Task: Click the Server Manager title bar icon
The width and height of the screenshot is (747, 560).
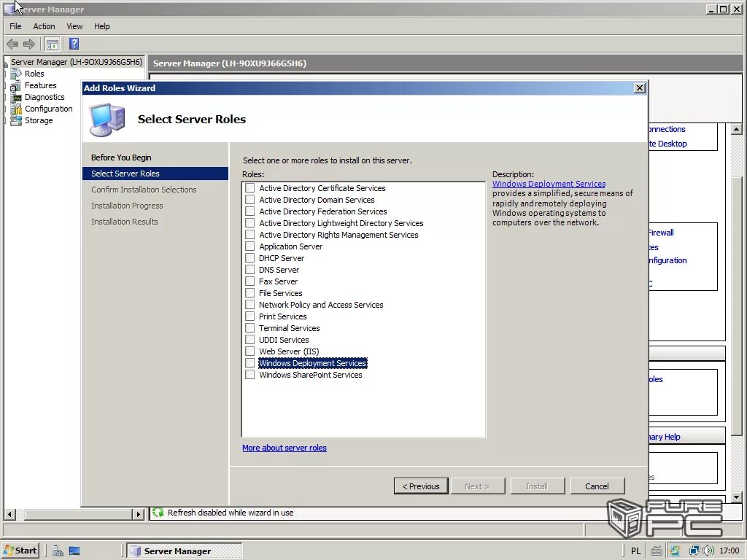Action: click(x=9, y=9)
